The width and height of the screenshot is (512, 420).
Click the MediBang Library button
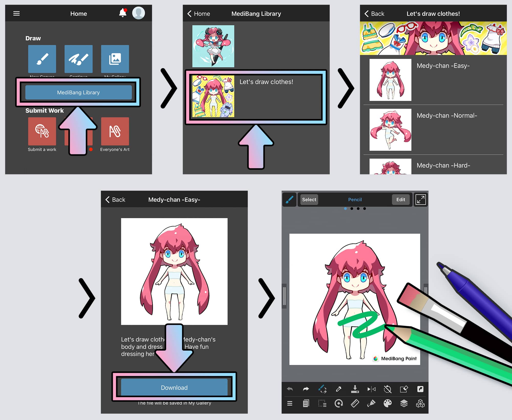78,92
